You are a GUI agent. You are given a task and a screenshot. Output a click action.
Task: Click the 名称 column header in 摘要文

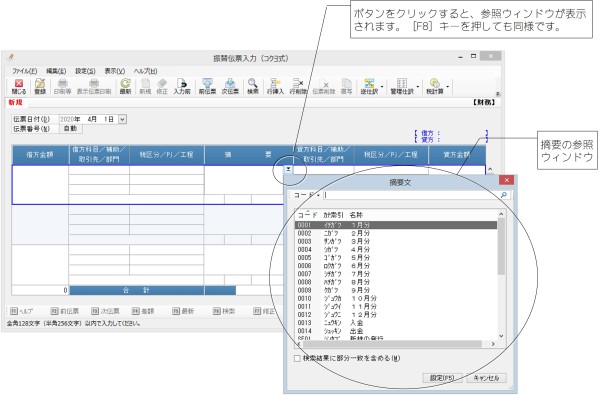[356, 215]
